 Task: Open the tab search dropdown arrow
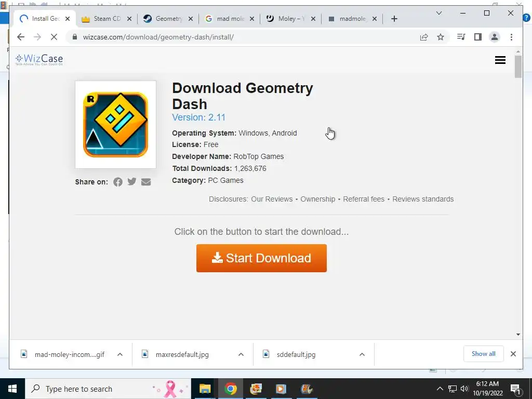(x=438, y=13)
